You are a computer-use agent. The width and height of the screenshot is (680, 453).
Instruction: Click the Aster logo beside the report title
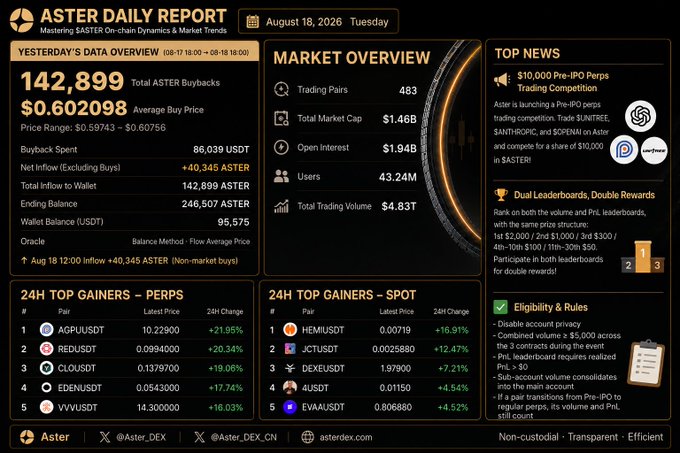(22, 20)
